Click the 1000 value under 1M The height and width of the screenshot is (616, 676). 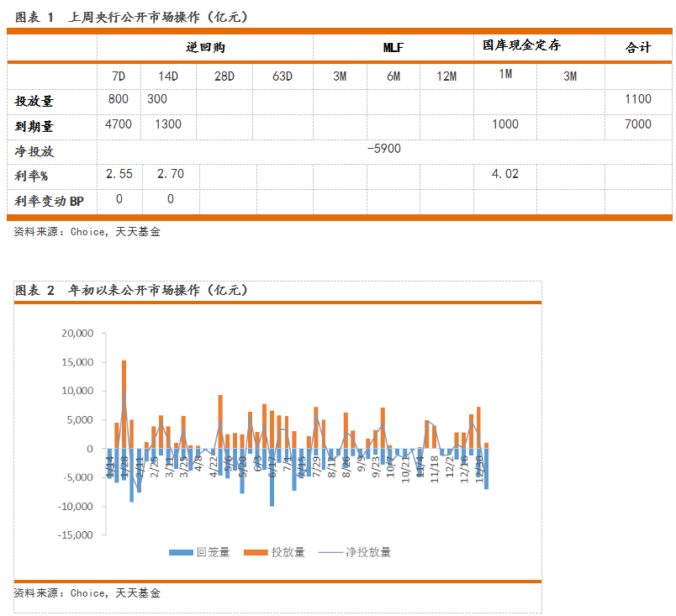[x=505, y=124]
